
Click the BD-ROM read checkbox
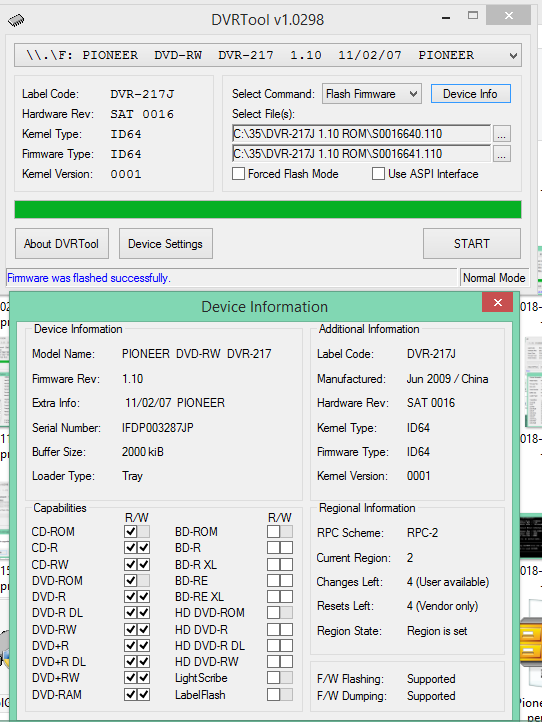[x=274, y=532]
